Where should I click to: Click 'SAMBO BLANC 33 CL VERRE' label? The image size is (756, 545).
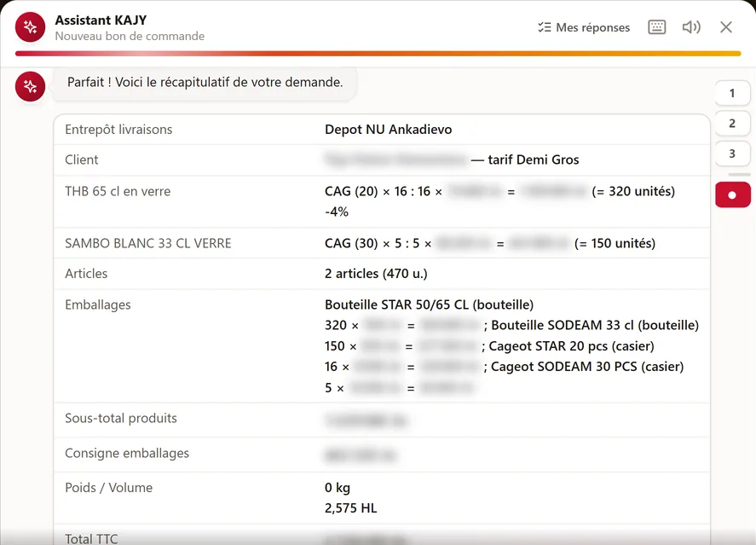click(148, 244)
